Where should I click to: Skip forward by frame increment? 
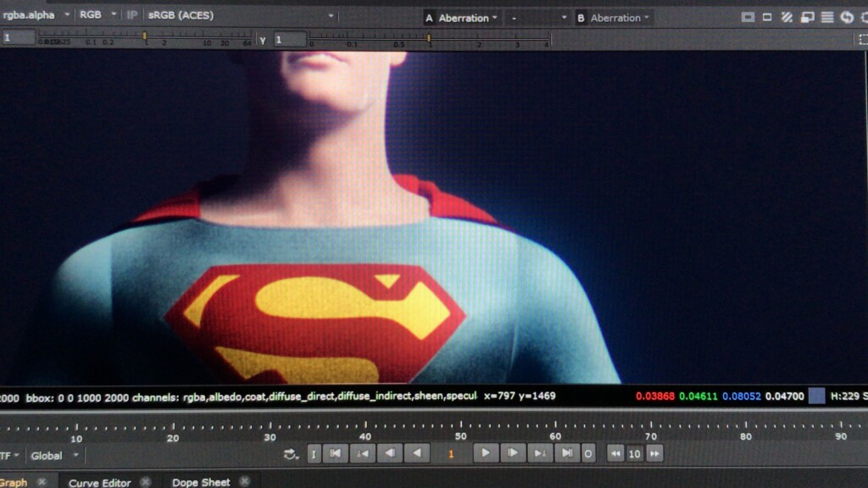655,454
